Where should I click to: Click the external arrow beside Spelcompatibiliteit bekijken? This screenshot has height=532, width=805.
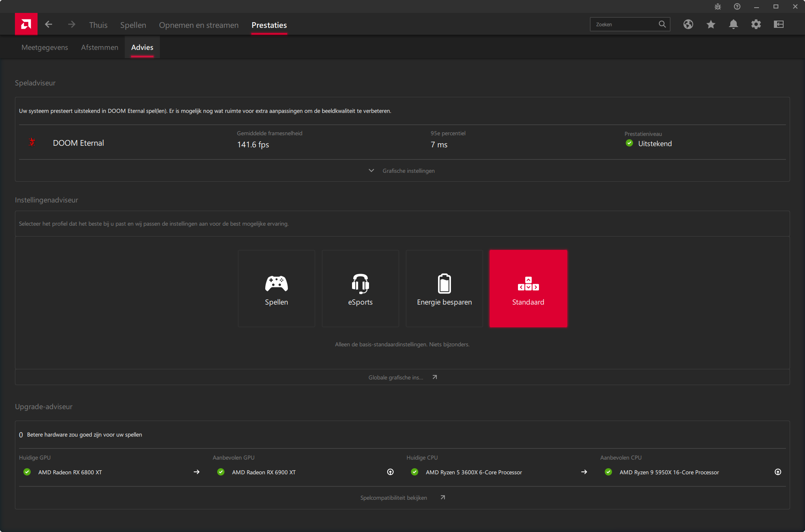(x=443, y=497)
